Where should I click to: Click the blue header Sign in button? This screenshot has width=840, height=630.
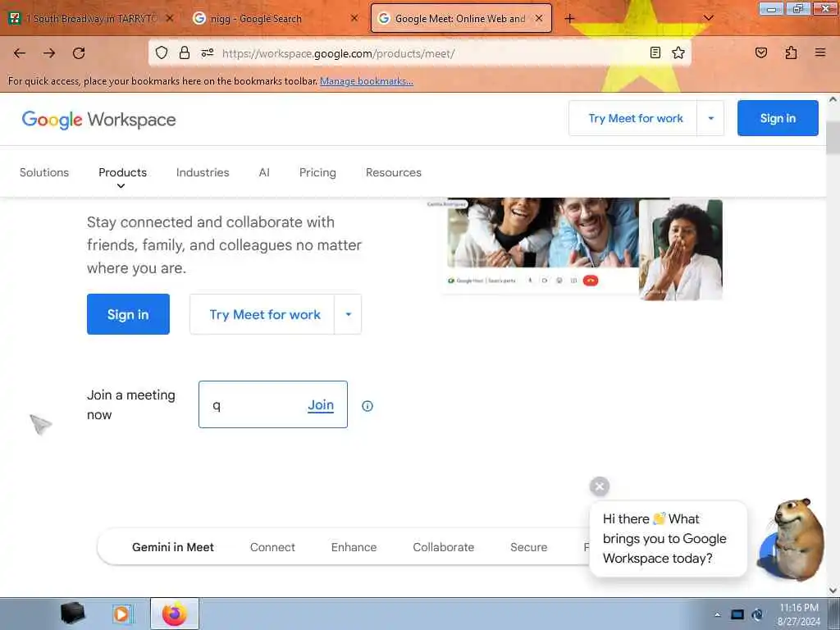pyautogui.click(x=778, y=118)
